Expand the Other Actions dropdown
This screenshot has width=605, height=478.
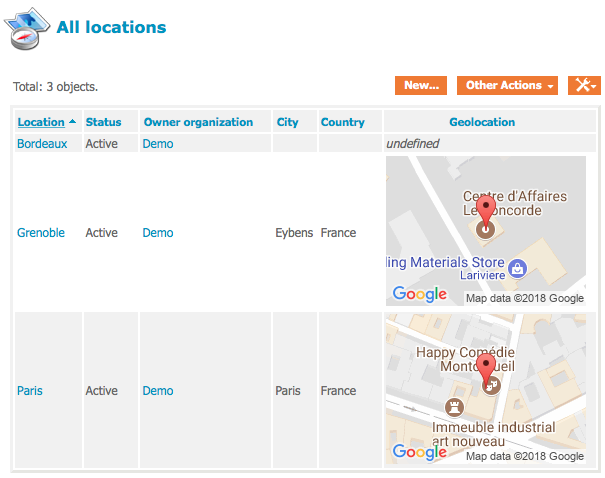[508, 85]
